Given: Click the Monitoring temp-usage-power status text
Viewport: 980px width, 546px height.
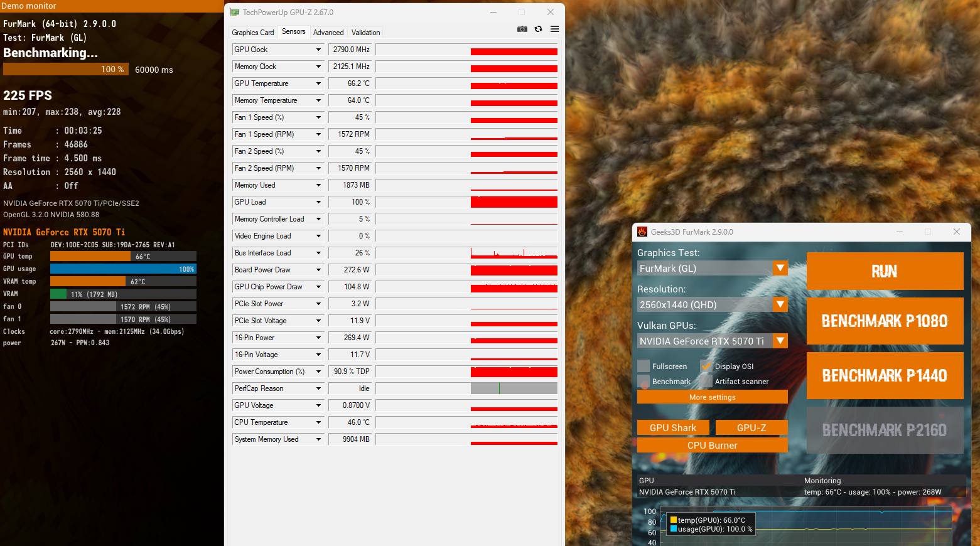Looking at the screenshot, I should pyautogui.click(x=873, y=492).
